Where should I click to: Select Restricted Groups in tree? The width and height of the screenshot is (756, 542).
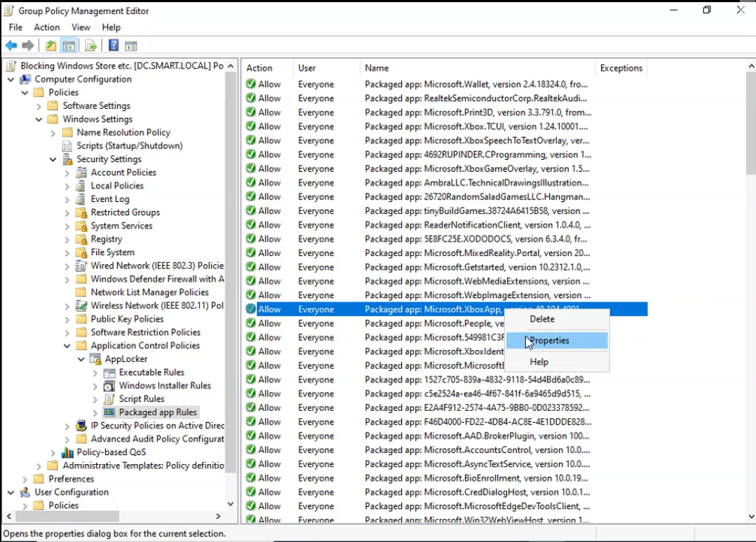[x=126, y=212]
